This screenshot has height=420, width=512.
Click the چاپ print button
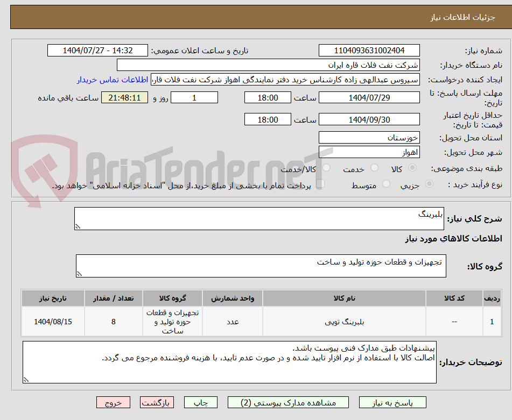[200, 402]
